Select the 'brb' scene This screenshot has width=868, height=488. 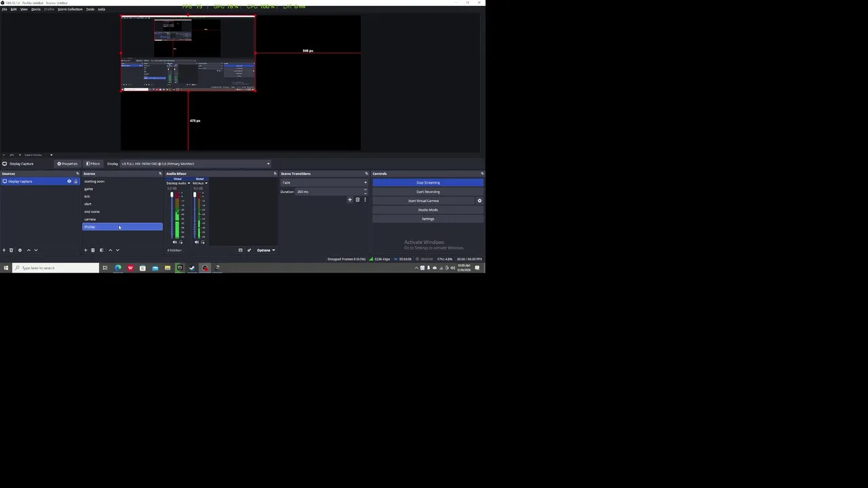(x=122, y=197)
